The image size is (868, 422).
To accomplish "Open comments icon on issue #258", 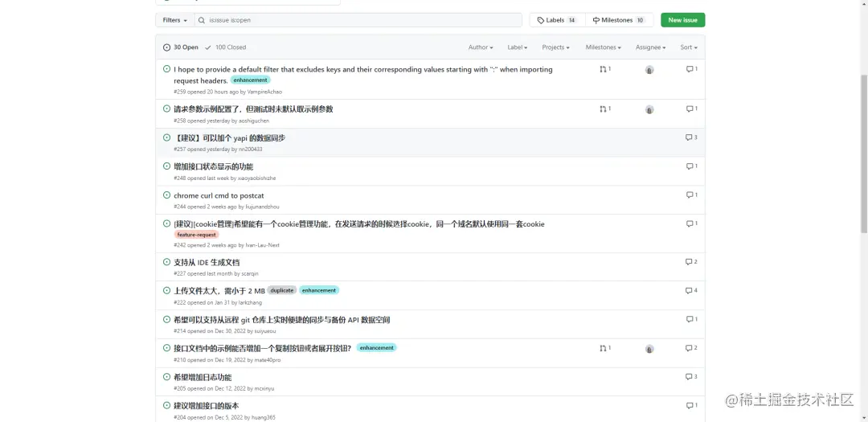I will pyautogui.click(x=691, y=109).
